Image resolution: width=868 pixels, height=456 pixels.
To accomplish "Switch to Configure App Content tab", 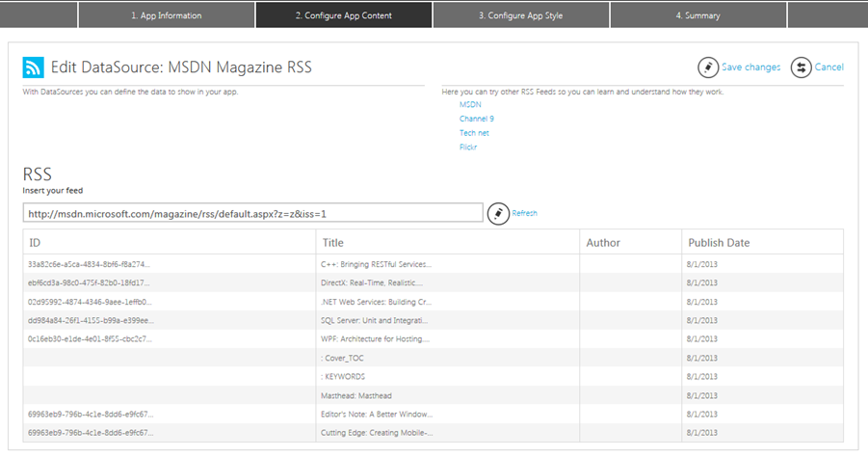I will point(344,15).
